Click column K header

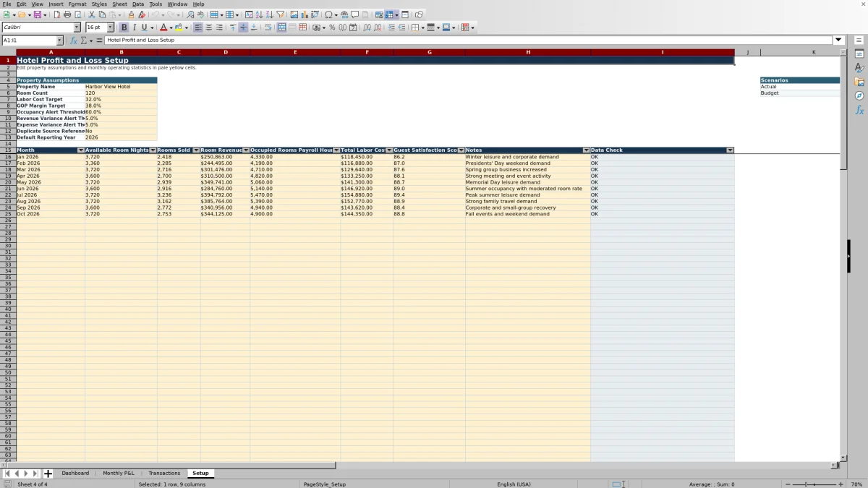tap(814, 52)
